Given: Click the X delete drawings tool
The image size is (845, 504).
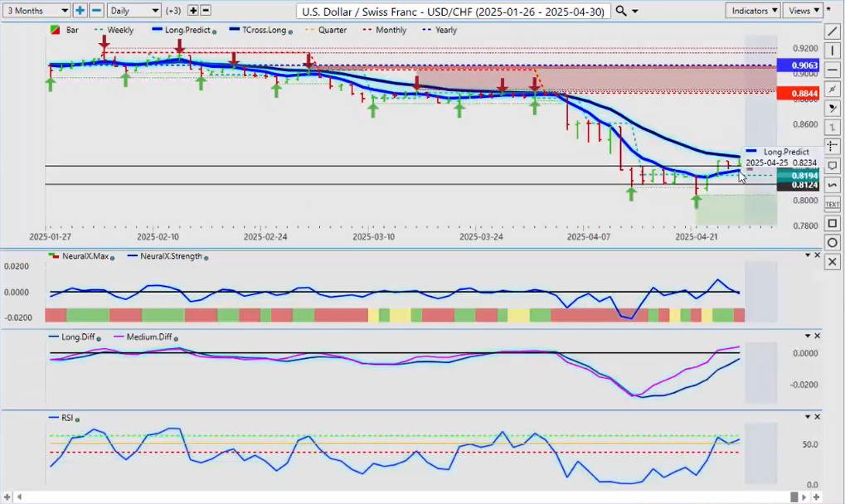Looking at the screenshot, I should pyautogui.click(x=833, y=262).
